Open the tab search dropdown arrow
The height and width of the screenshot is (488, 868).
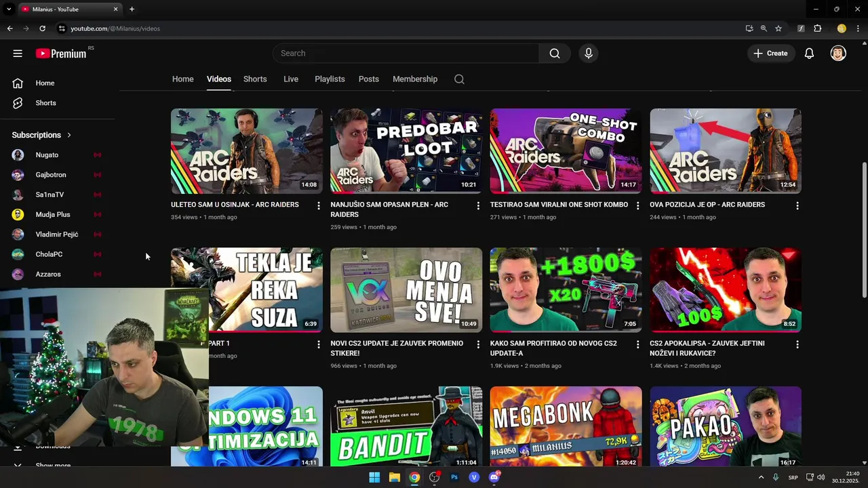pyautogui.click(x=9, y=9)
